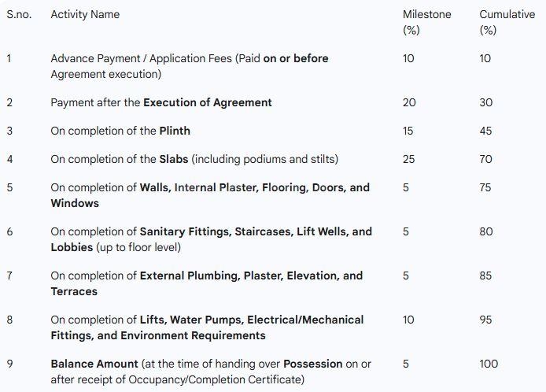Image resolution: width=546 pixels, height=392 pixels.
Task: Click the cumulative value 45
Action: coord(485,131)
